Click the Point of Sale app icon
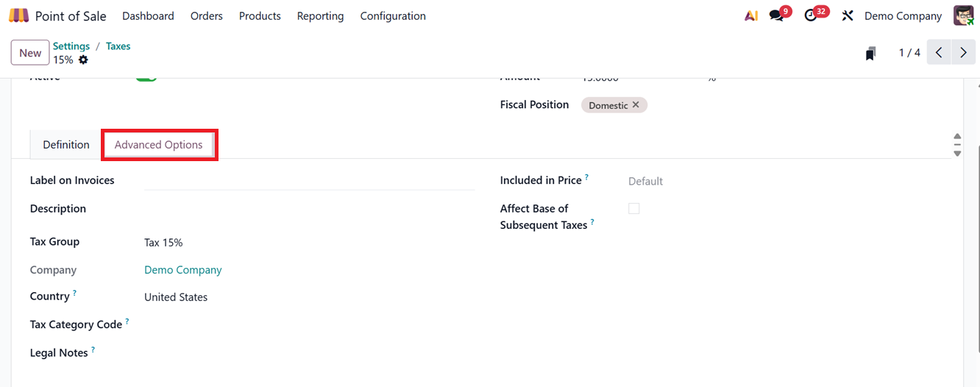The image size is (980, 387). coord(19,15)
